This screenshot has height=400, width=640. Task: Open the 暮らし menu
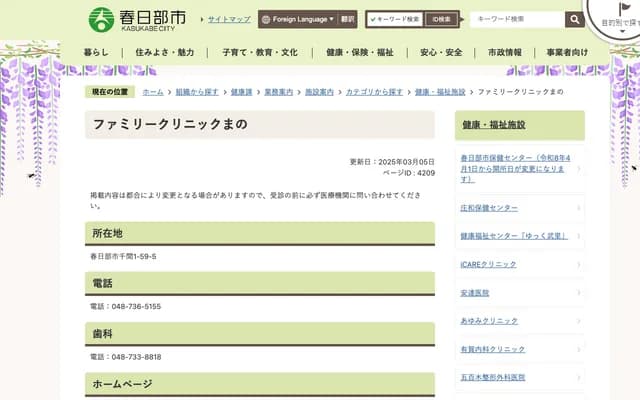[97, 52]
